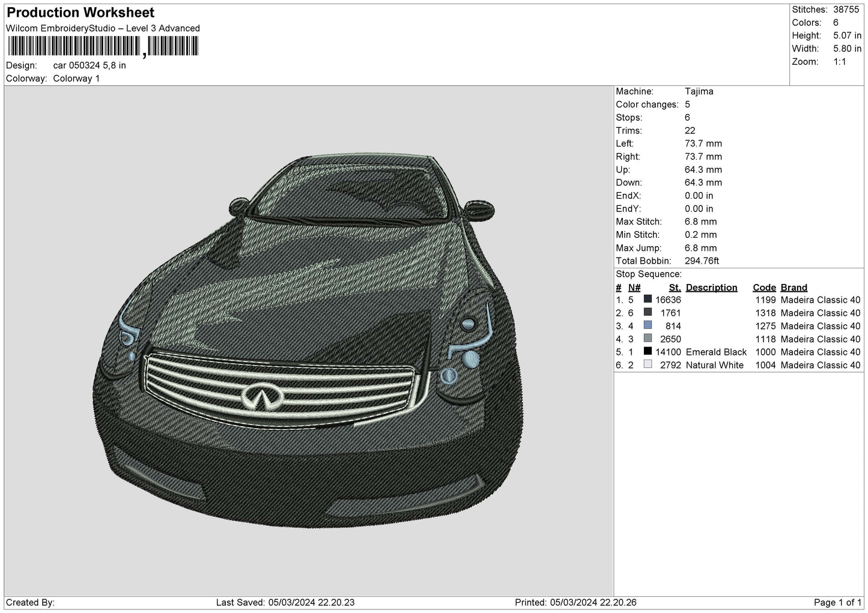Click the blue swatch for thread 1275

pyautogui.click(x=648, y=326)
